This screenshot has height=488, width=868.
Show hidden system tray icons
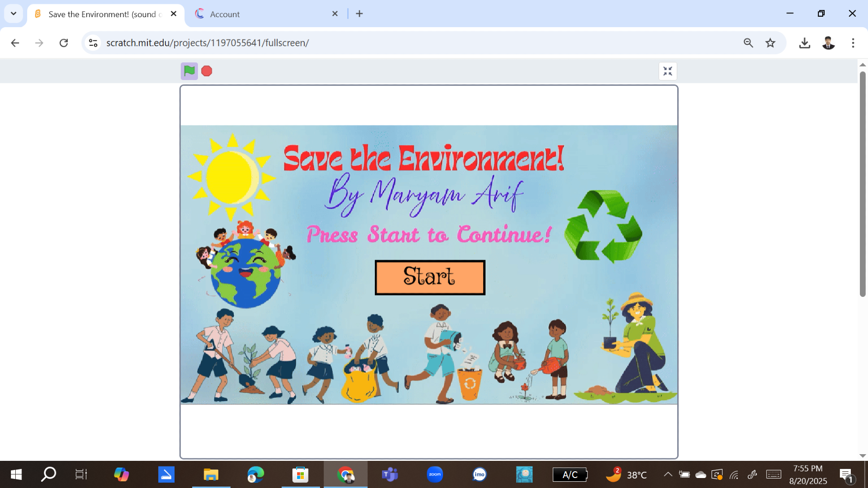click(668, 474)
